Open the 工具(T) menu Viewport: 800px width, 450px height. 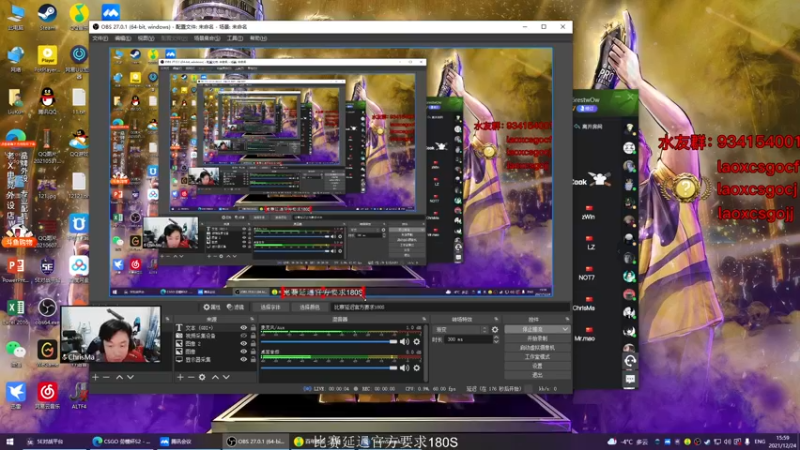click(235, 38)
